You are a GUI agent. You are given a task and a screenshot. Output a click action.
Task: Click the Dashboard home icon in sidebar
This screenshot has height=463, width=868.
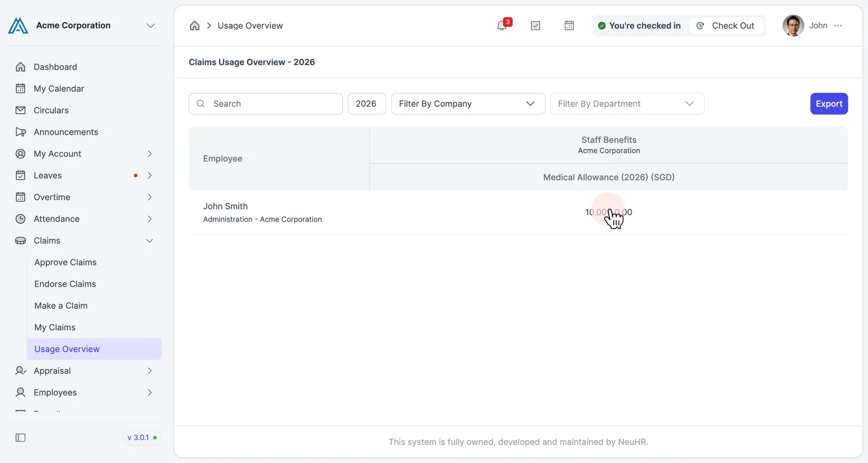pyautogui.click(x=20, y=67)
